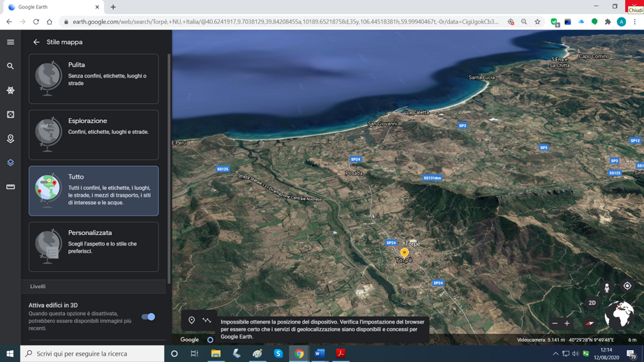
Task: Click the fly to my location icon
Action: tap(627, 286)
